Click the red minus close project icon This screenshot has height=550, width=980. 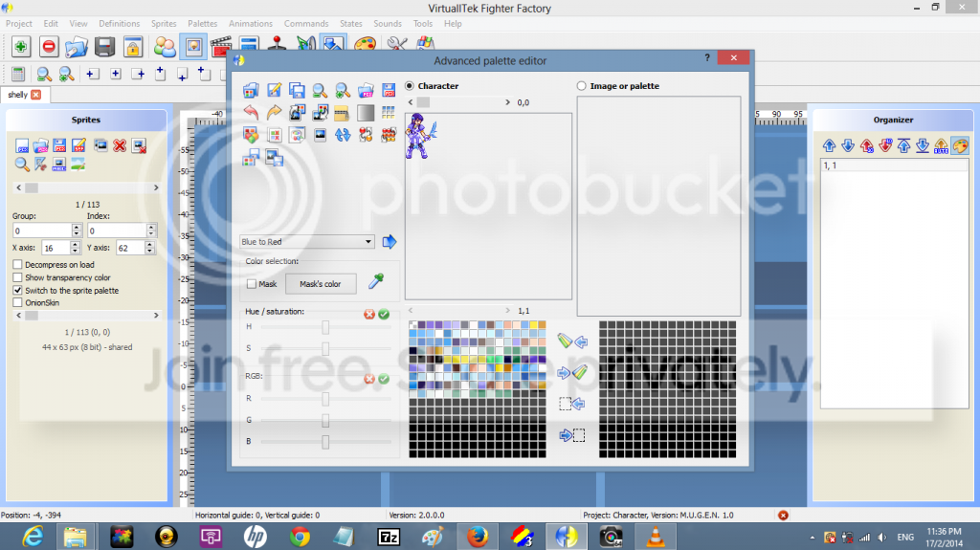pos(49,47)
